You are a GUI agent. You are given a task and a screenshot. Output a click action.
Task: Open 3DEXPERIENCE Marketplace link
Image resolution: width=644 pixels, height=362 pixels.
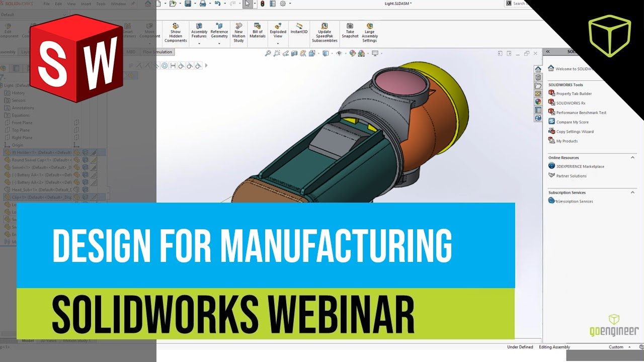(576, 166)
